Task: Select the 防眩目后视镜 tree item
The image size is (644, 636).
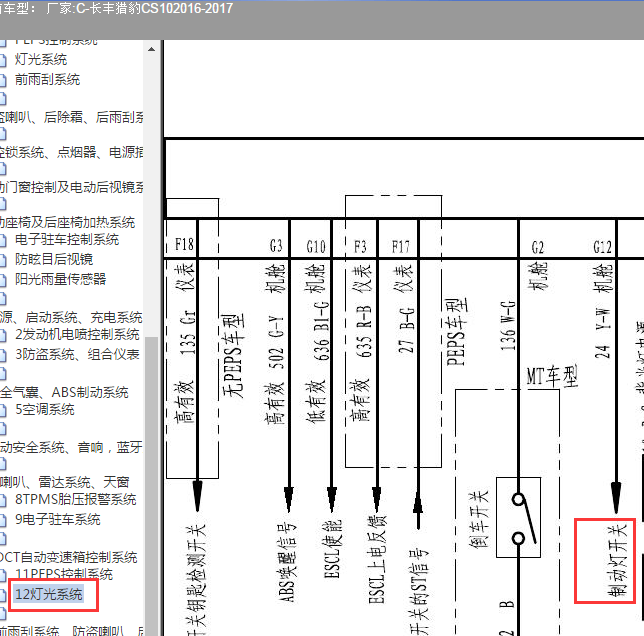Action: click(x=54, y=259)
